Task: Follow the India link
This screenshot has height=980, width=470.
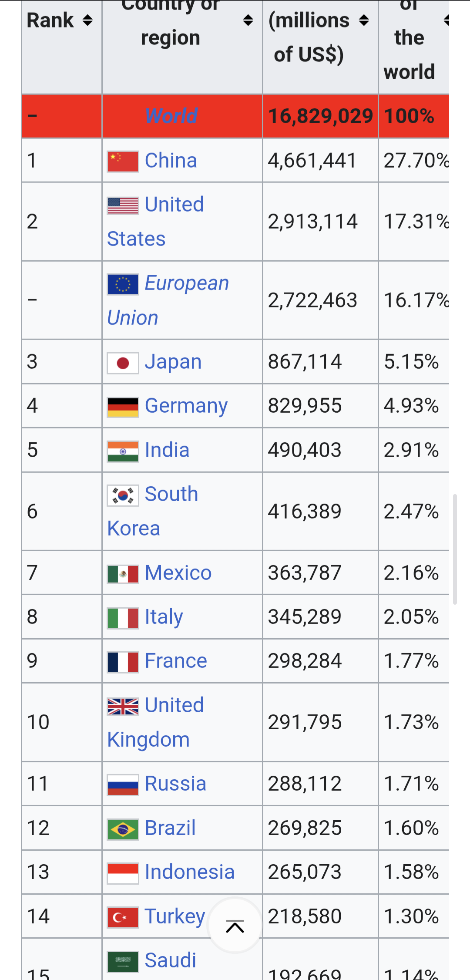Action: (167, 450)
